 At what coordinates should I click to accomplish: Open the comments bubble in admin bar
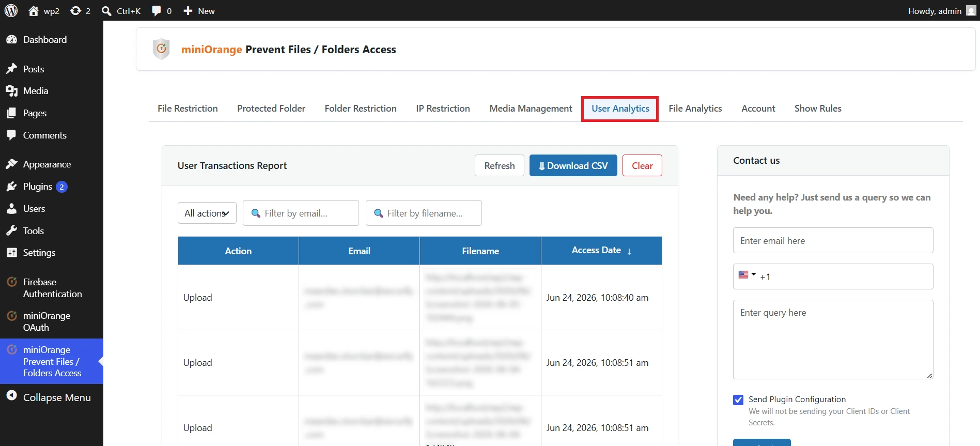[x=156, y=11]
